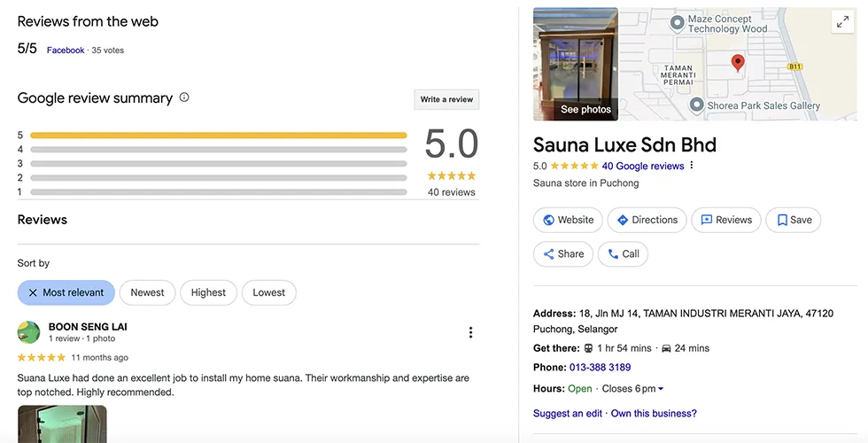Save Sauna Luxe Sdn Bhd listing
Image resolution: width=868 pixels, height=443 pixels.
[x=794, y=220]
